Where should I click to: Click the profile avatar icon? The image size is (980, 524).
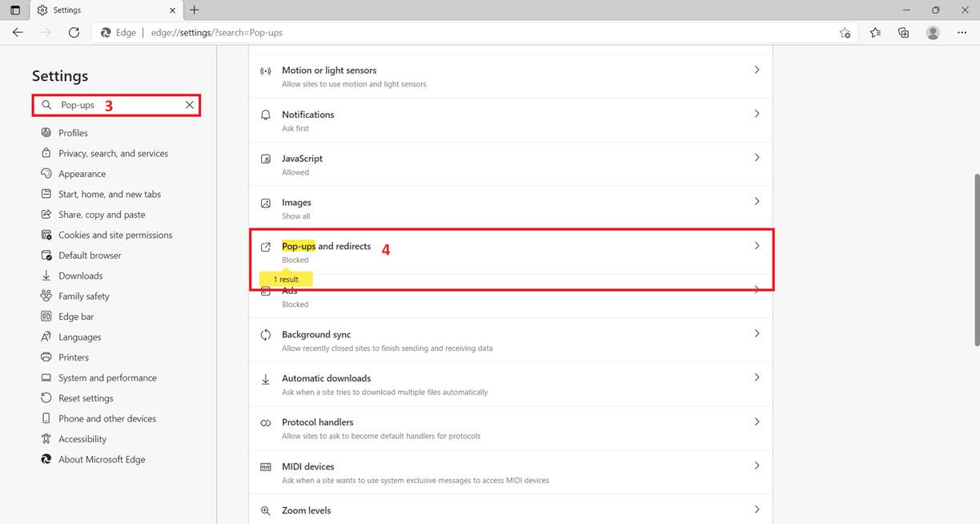pyautogui.click(x=933, y=33)
